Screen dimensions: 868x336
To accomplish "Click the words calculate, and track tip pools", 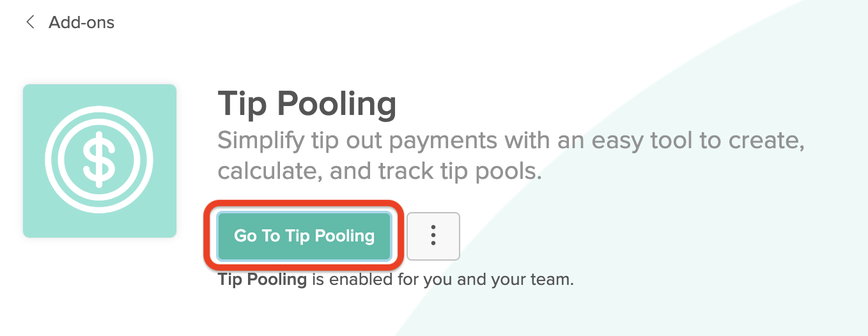I will click(x=380, y=171).
